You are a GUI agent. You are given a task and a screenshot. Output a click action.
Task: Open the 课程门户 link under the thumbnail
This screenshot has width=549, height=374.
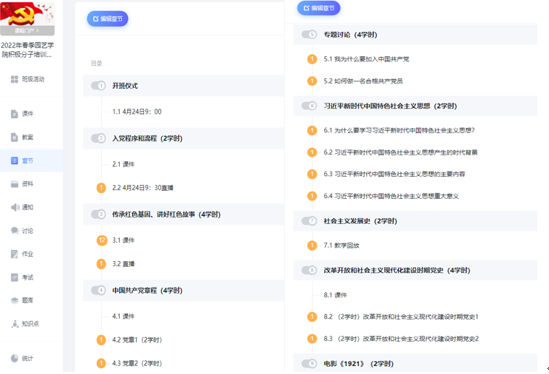click(x=27, y=31)
